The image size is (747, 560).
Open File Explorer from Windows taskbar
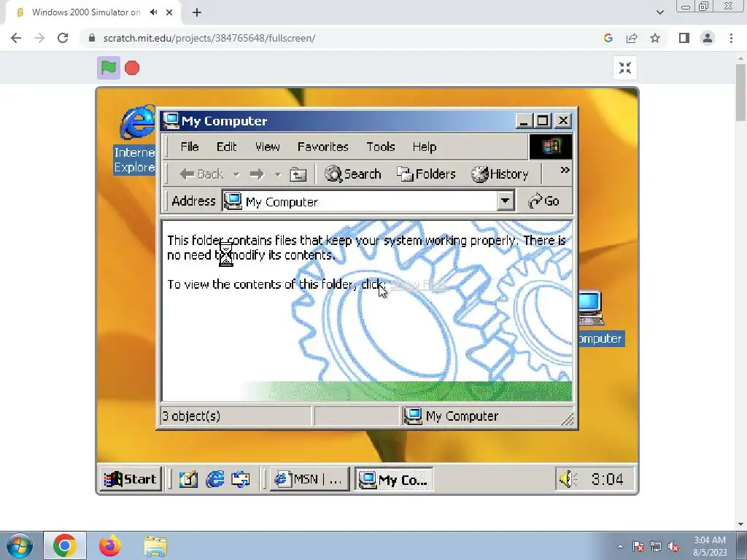point(155,546)
